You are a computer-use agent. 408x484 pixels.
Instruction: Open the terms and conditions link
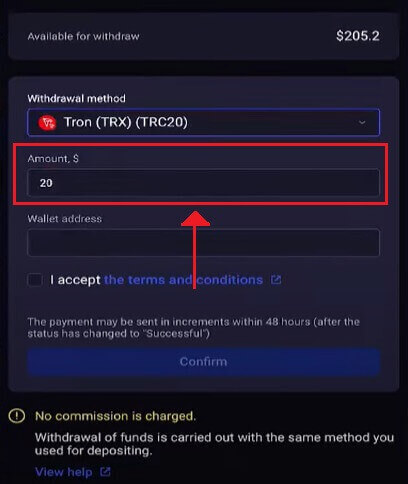183,280
